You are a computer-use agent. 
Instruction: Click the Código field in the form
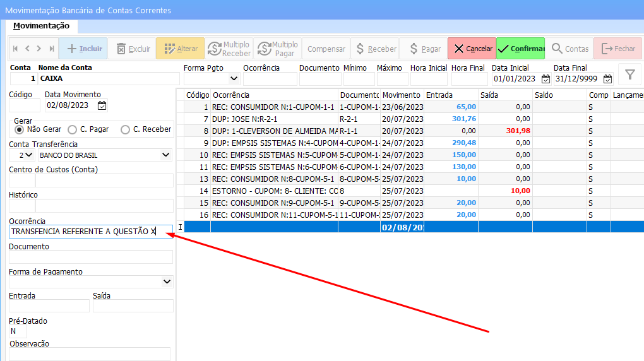pyautogui.click(x=25, y=105)
